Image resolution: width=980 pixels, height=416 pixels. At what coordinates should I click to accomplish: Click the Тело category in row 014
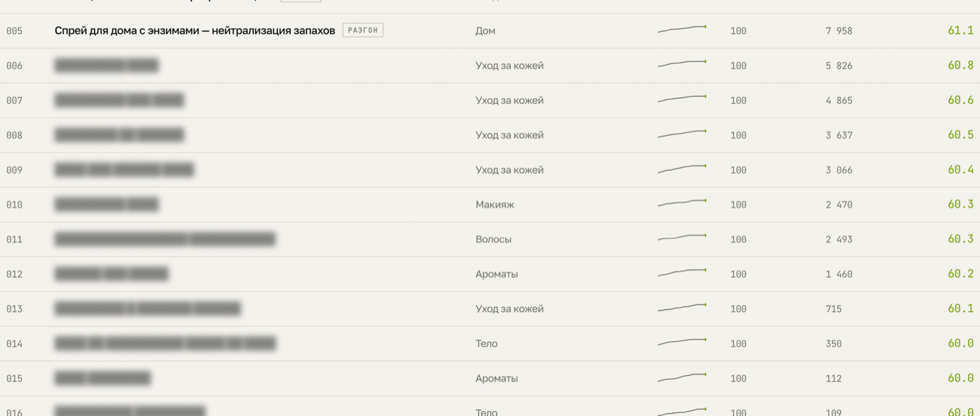[486, 343]
